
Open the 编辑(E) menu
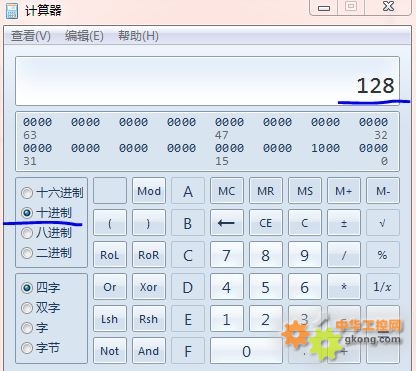point(84,36)
